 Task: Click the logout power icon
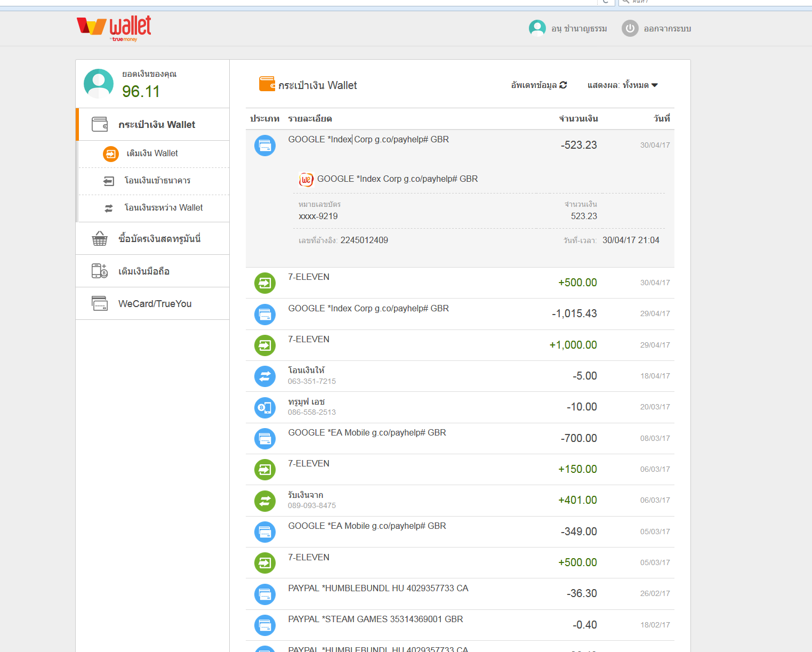click(630, 28)
